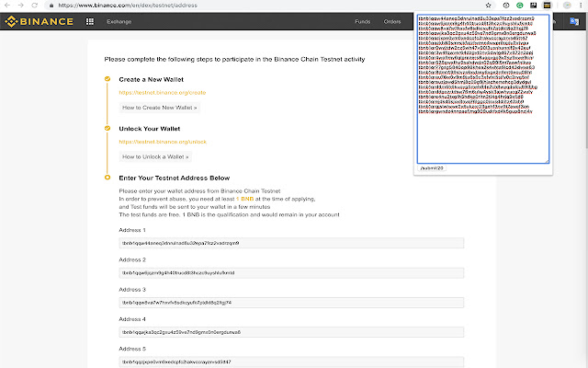588x368 pixels.
Task: Open the testnet.binance.org/create link
Action: (162, 92)
